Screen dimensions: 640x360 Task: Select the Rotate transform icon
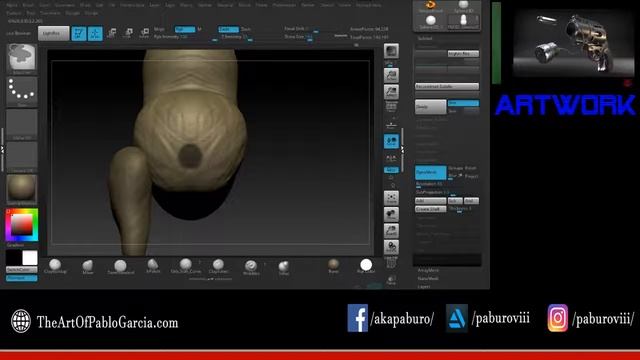coord(144,33)
